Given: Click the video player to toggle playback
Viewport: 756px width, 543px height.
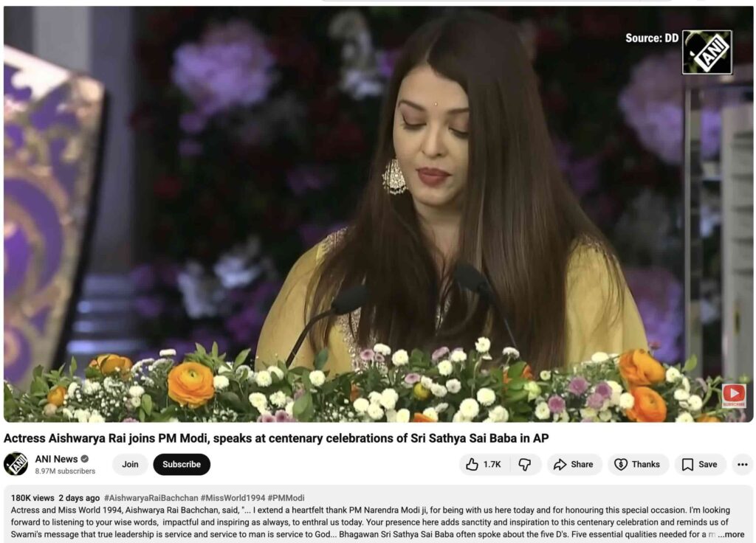Looking at the screenshot, I should pos(378,214).
